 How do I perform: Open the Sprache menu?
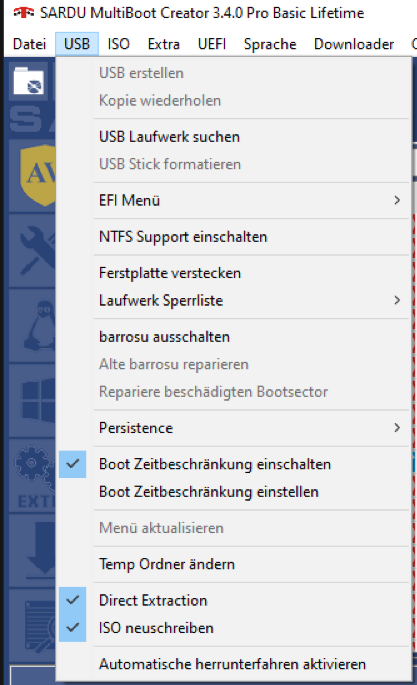[x=270, y=44]
